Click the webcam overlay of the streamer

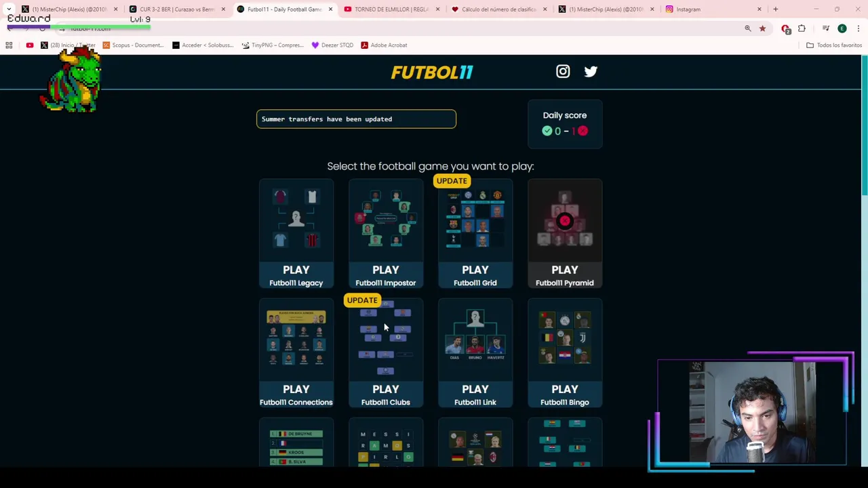click(751, 413)
